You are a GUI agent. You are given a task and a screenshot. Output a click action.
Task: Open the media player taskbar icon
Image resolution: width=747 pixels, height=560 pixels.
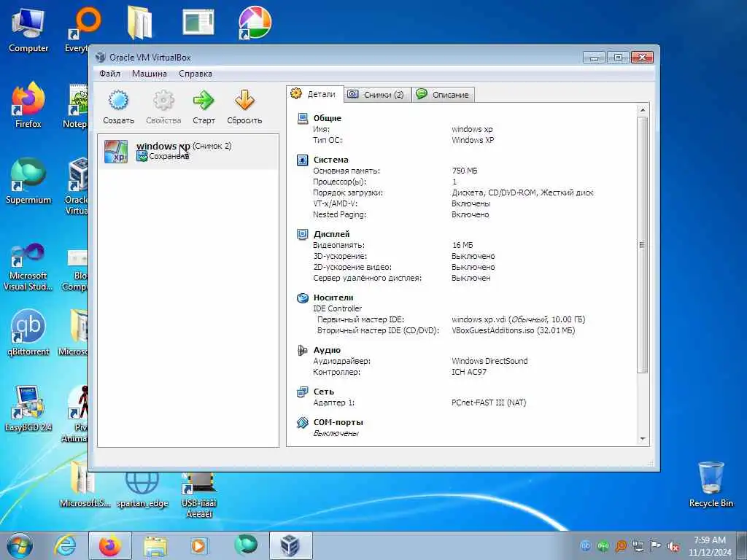[198, 545]
